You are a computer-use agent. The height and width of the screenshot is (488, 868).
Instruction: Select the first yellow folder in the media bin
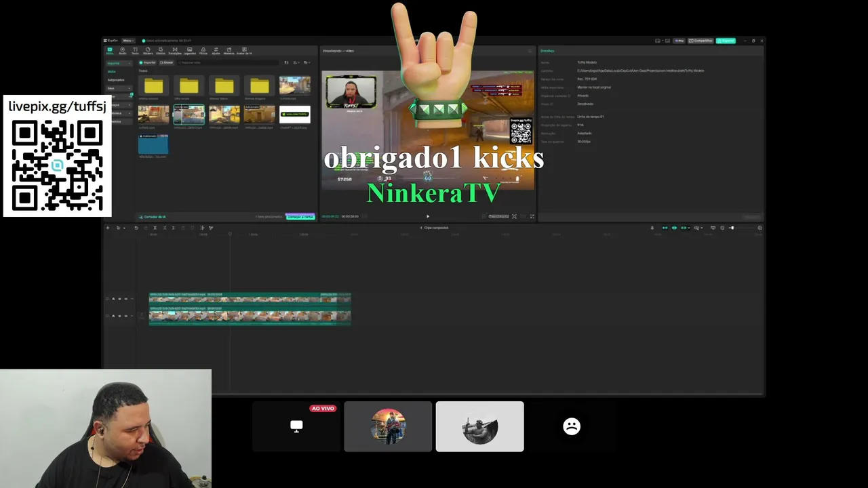(x=154, y=86)
